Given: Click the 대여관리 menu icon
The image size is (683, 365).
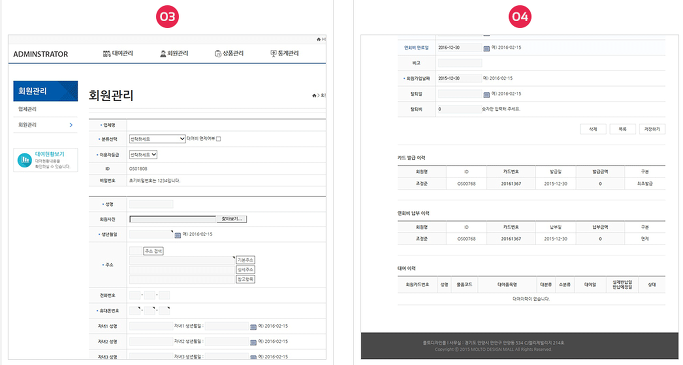Looking at the screenshot, I should point(106,54).
